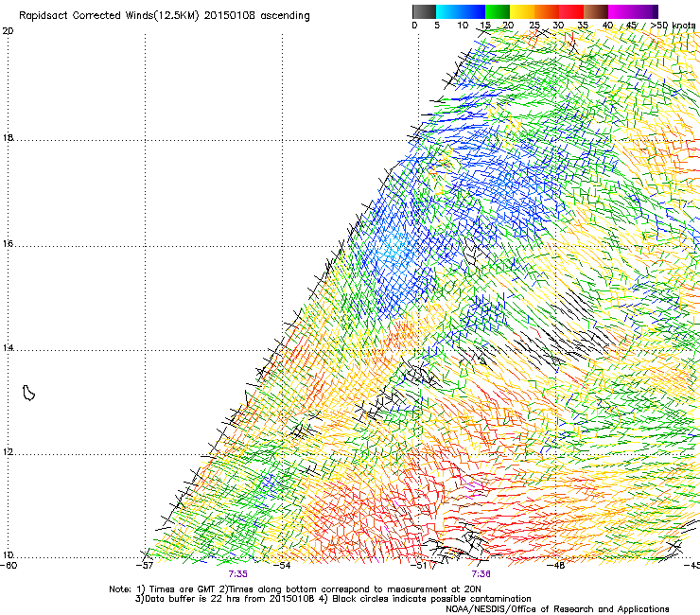This screenshot has height=615, width=700.
Task: Click the latitude label '18' on left axis
Action: click(x=8, y=137)
